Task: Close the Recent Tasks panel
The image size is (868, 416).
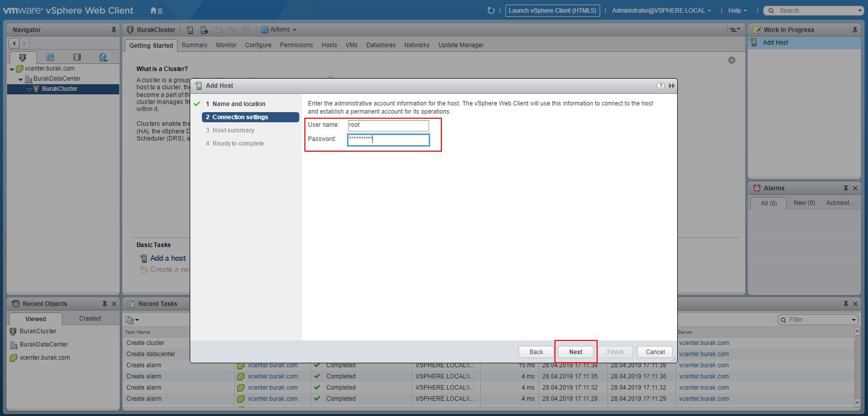Action: pos(855,304)
